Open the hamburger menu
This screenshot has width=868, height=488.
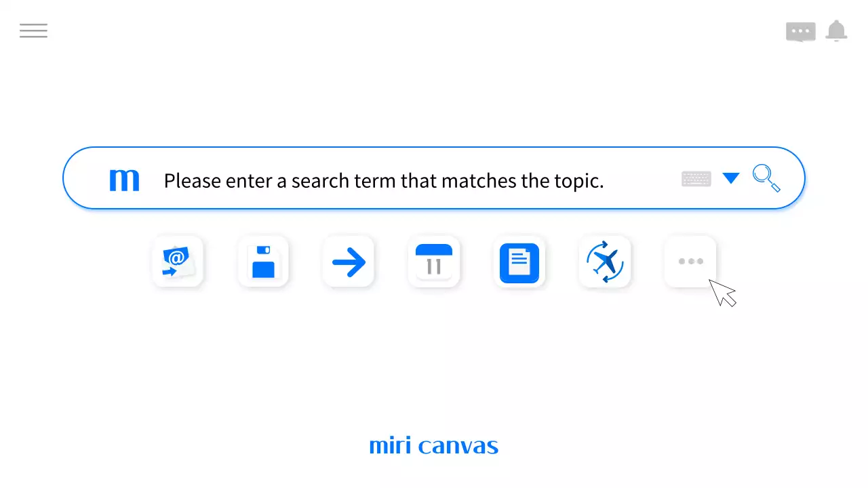tap(33, 30)
